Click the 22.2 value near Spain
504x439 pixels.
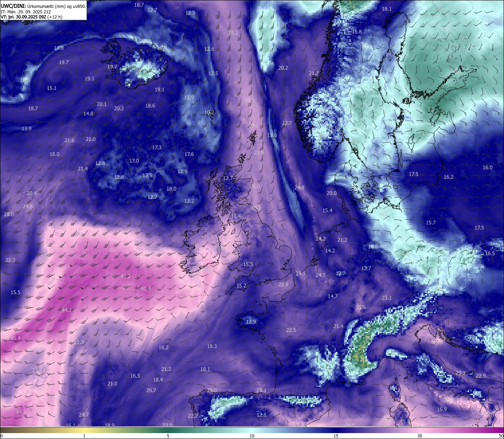pos(193,416)
